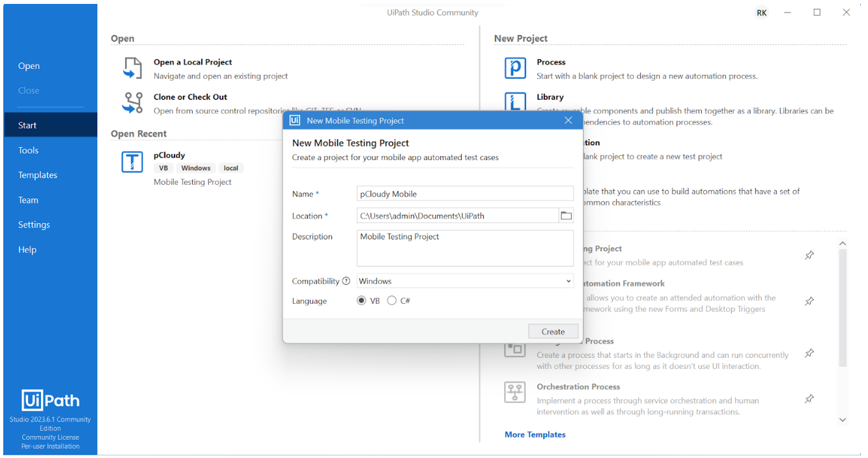Select the VB language radio button
This screenshot has height=458, width=868.
point(362,301)
